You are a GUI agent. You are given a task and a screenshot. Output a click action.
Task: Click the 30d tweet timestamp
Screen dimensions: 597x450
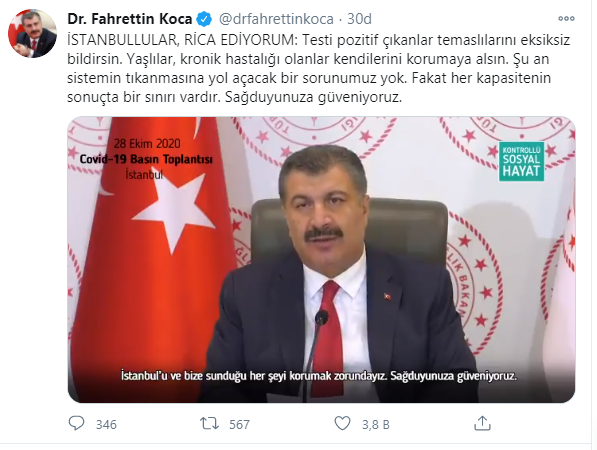[x=359, y=19]
